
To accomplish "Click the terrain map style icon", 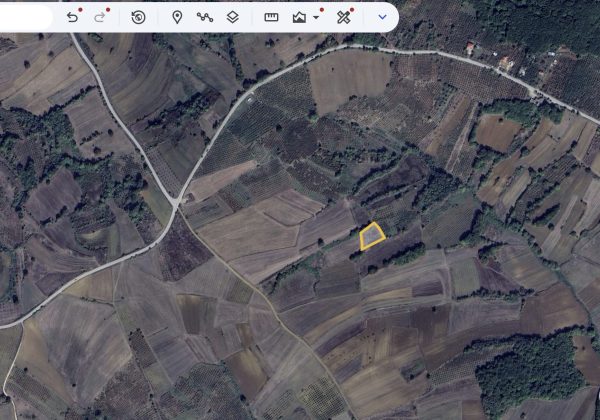I will pyautogui.click(x=299, y=17).
